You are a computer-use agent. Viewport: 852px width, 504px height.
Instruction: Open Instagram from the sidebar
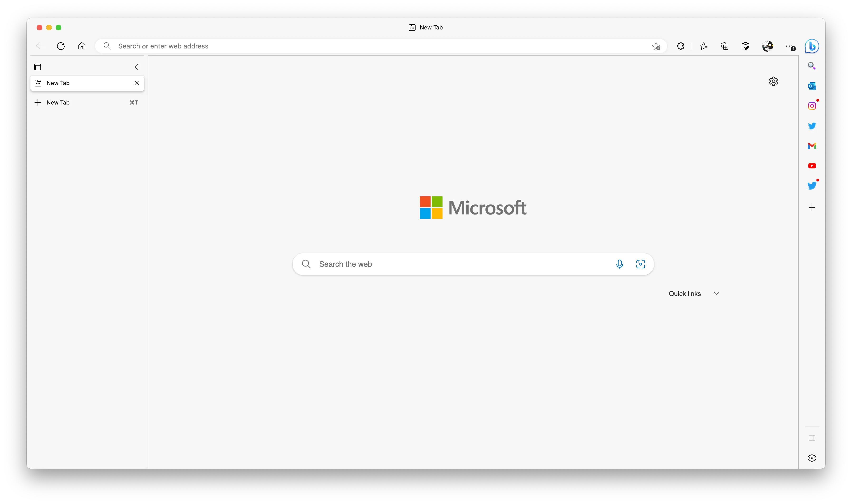click(x=812, y=106)
